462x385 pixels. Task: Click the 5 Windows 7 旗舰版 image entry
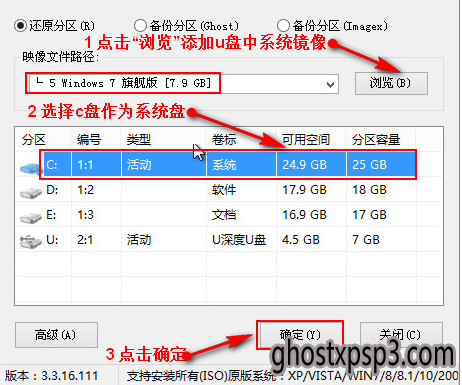coord(123,83)
